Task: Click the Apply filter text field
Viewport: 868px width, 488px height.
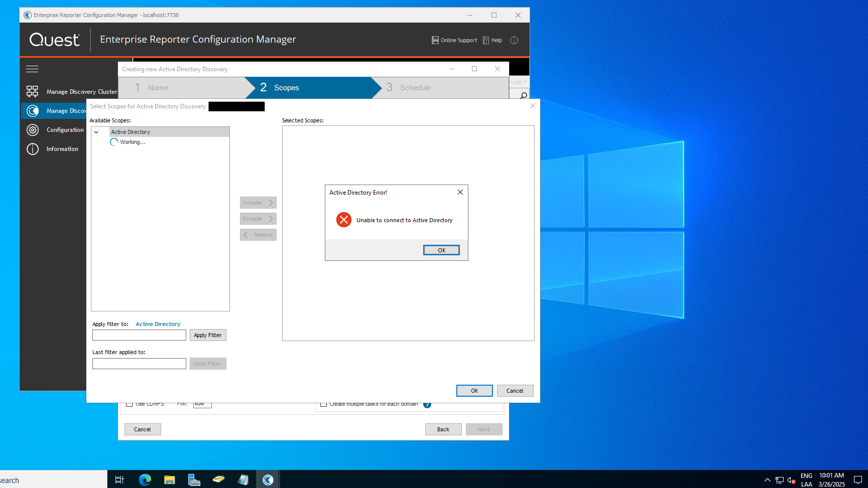Action: [x=139, y=335]
